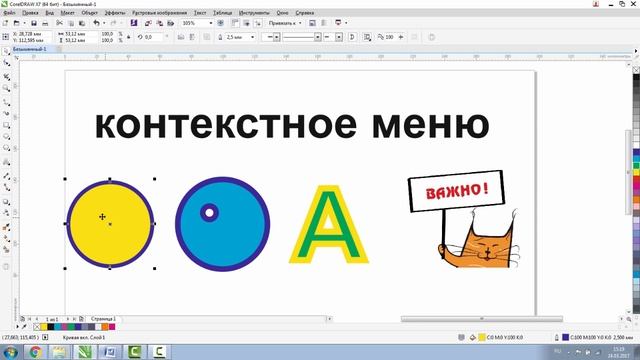Toggle the show grid button
The width and height of the screenshot is (640, 360).
pos(247,23)
